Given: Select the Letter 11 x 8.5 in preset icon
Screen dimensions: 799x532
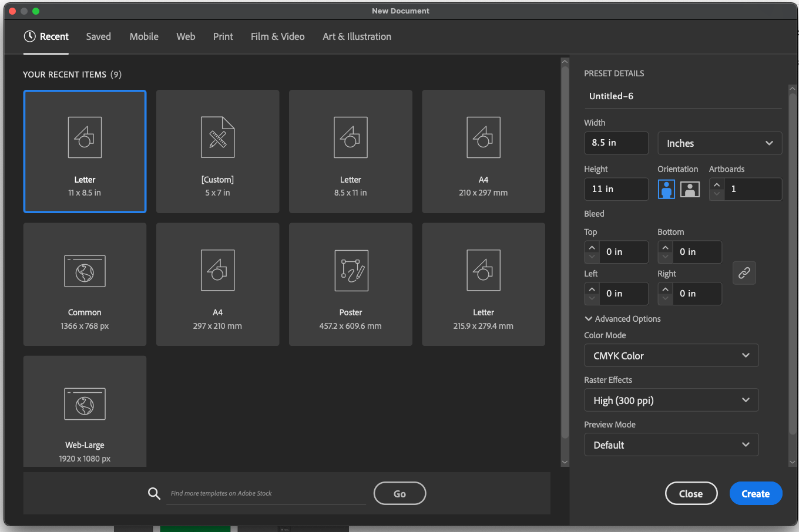Looking at the screenshot, I should [85, 137].
